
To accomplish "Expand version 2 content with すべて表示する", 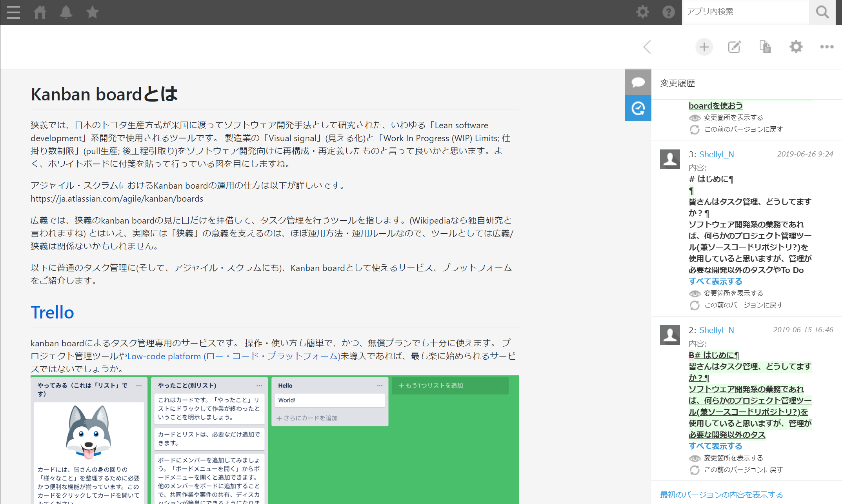I will pyautogui.click(x=715, y=446).
